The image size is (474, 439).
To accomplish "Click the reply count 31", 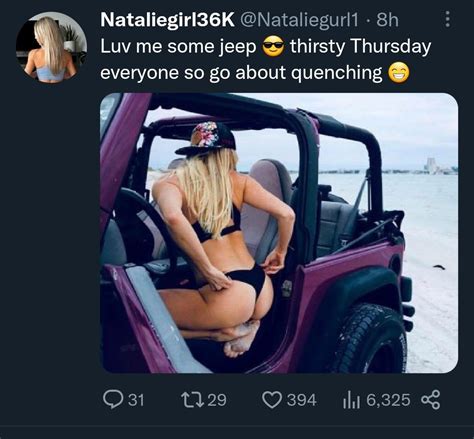I will coord(136,399).
